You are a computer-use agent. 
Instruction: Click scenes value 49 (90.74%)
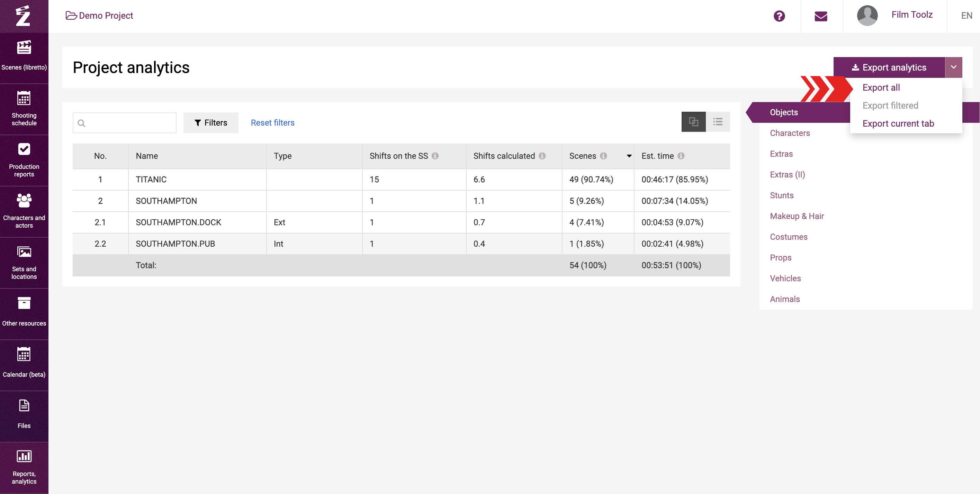point(591,180)
